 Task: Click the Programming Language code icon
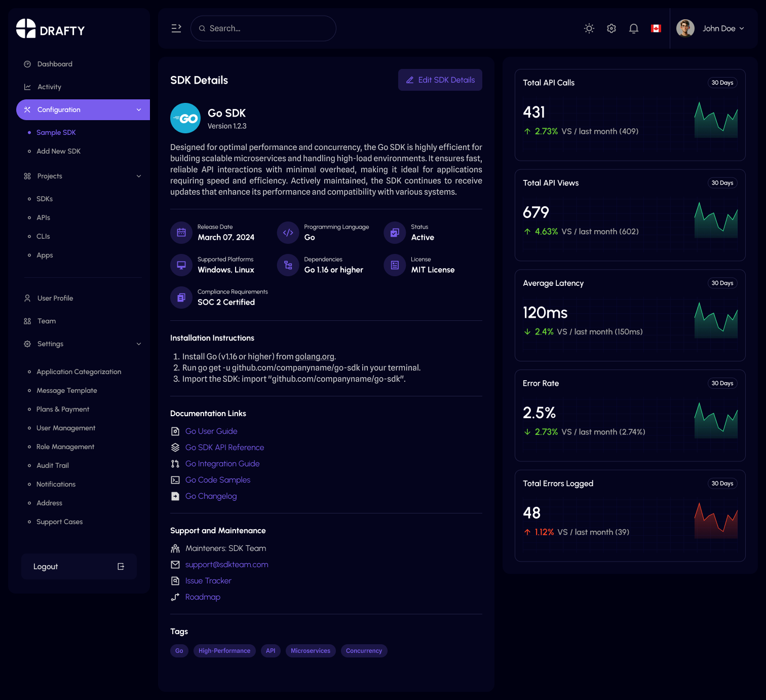point(288,233)
